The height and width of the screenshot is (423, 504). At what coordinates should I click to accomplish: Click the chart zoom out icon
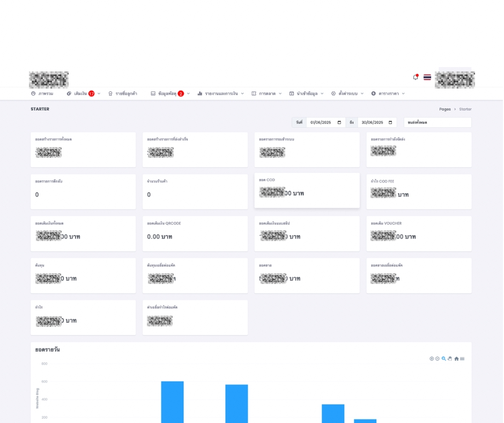pyautogui.click(x=438, y=359)
